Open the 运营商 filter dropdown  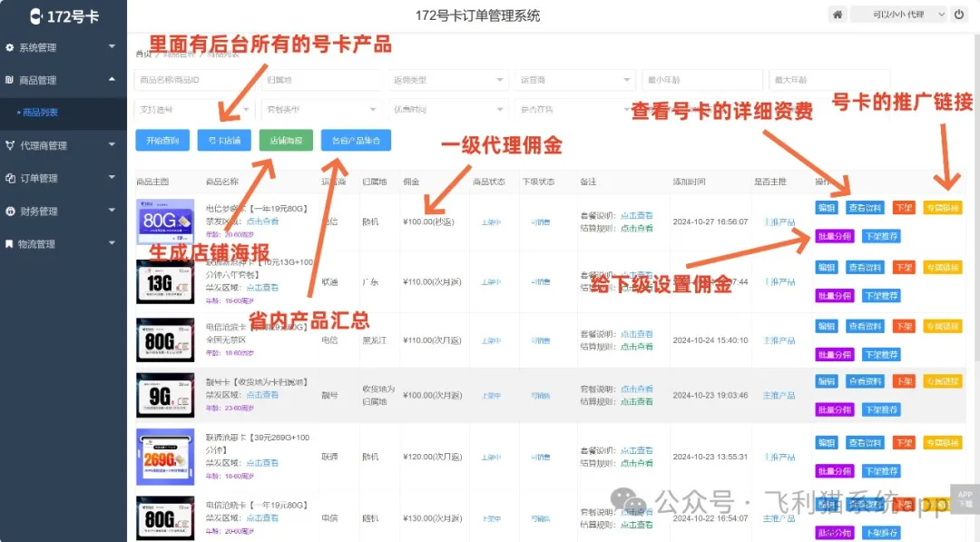coord(575,80)
